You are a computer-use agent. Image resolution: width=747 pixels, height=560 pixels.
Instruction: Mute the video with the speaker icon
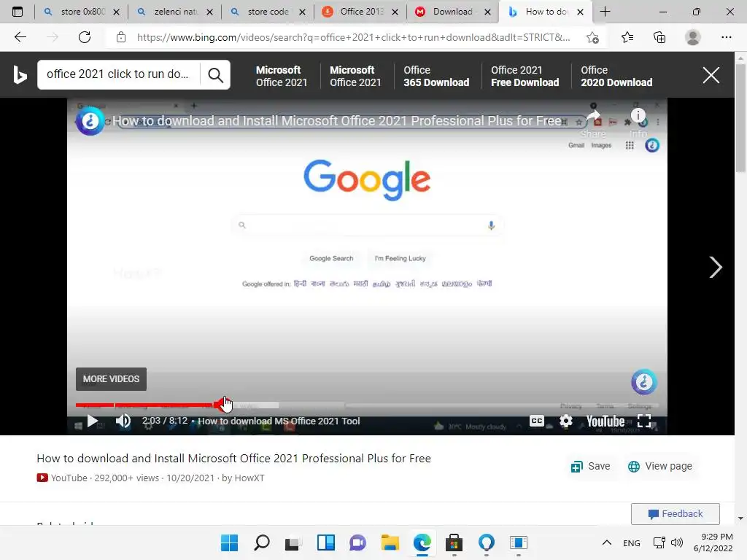(x=123, y=421)
